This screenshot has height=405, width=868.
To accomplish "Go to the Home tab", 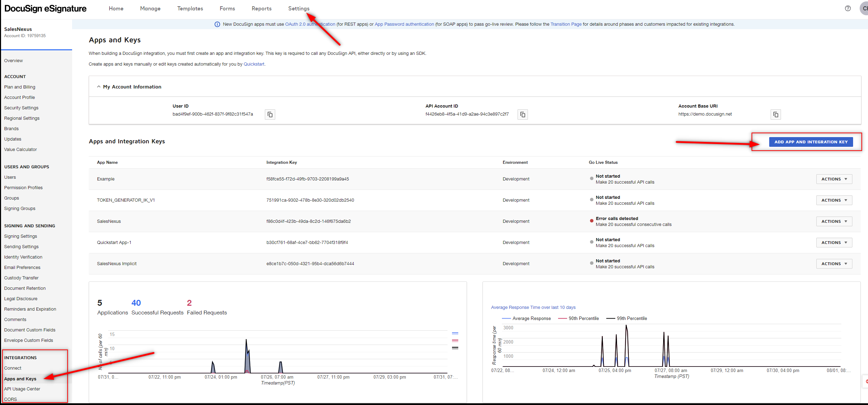I will click(116, 9).
